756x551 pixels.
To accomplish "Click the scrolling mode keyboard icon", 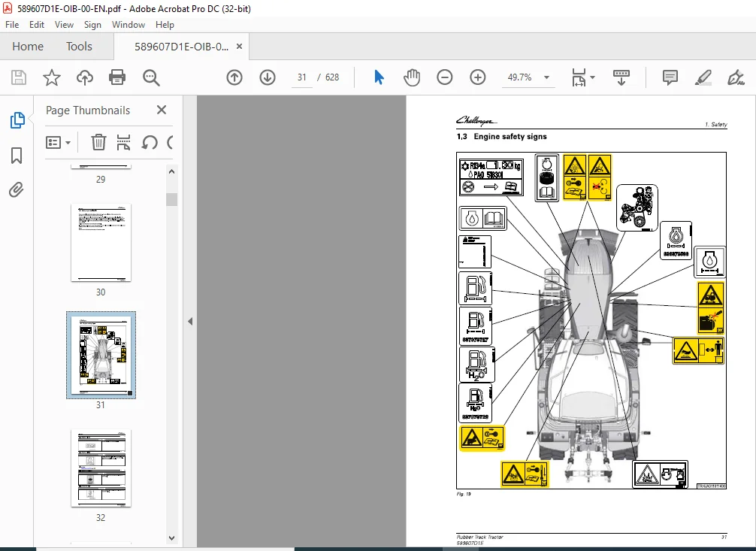I will point(621,77).
